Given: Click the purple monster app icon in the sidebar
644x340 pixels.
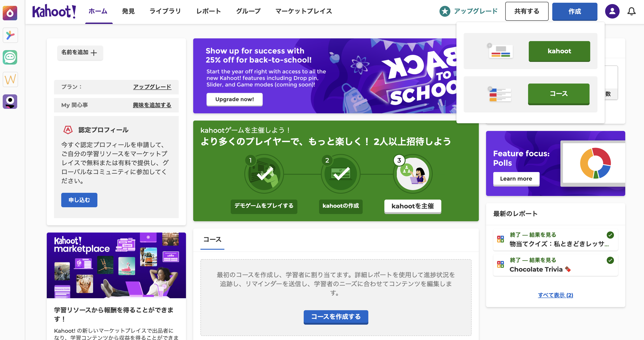Looking at the screenshot, I should (x=10, y=101).
